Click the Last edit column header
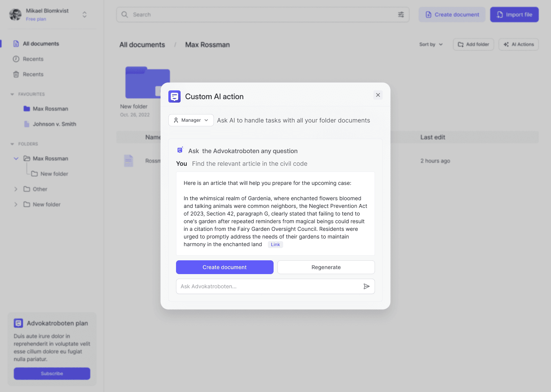This screenshot has width=551, height=392. (x=433, y=137)
